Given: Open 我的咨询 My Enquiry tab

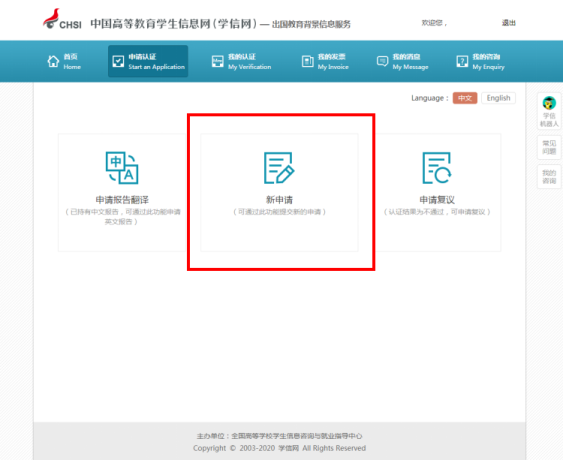Looking at the screenshot, I should [x=480, y=61].
